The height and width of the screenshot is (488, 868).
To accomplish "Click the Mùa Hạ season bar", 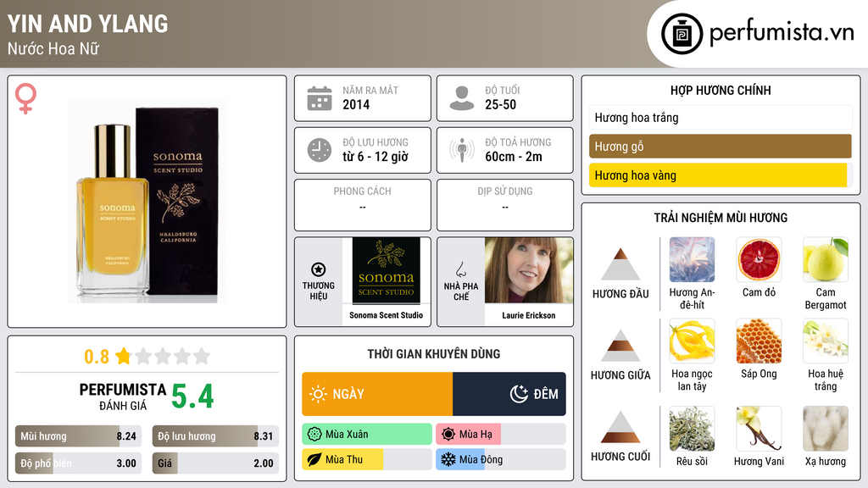I will tap(501, 435).
